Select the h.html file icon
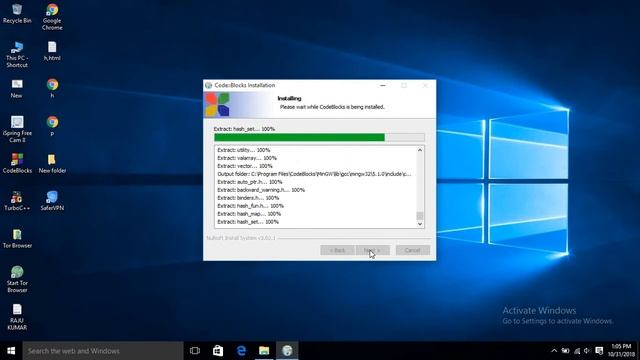Viewport: 640px width, 360px height. [52, 51]
